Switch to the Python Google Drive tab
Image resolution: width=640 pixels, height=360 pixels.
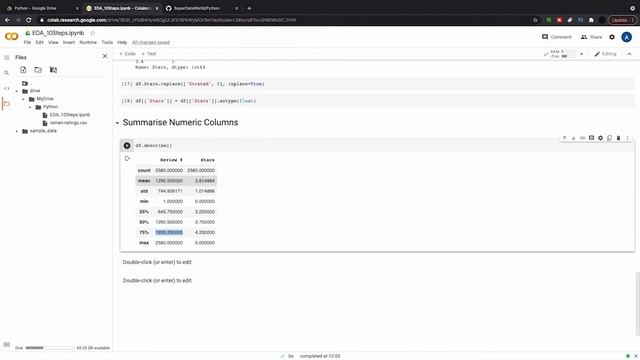41,8
